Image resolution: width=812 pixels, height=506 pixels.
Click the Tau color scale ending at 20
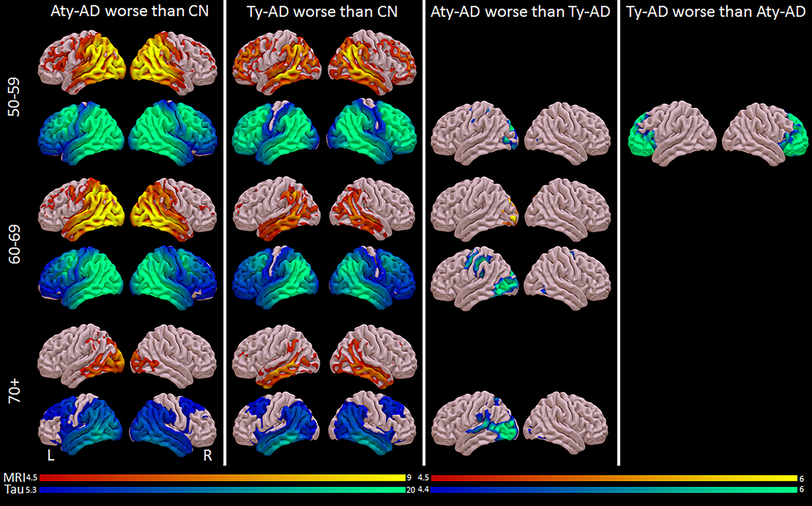(222, 490)
